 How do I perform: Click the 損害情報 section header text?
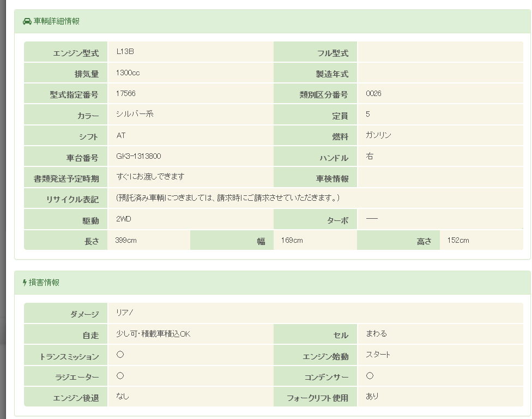point(44,283)
